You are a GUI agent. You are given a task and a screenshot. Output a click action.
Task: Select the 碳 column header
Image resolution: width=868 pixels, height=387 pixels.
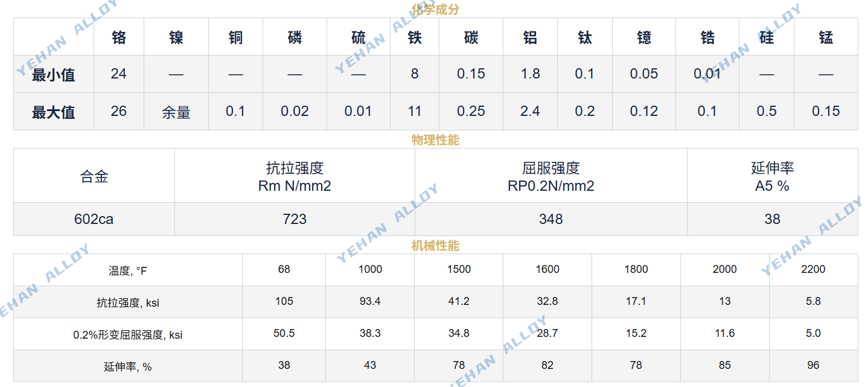coord(471,37)
